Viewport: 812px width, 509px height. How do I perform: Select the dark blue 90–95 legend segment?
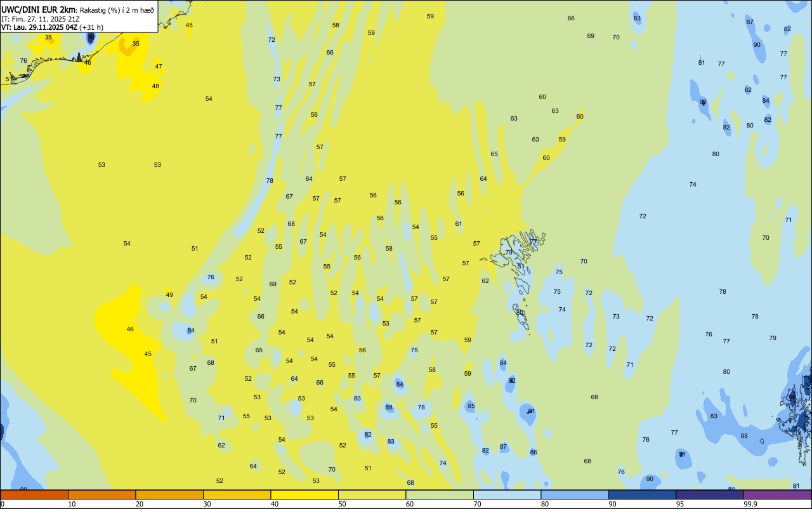[642, 494]
